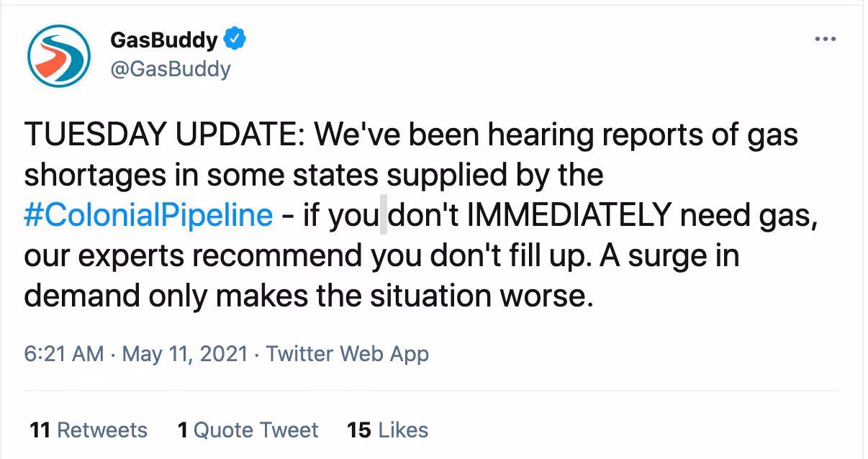Click the May 11, 2021 date
The image size is (868, 459).
[185, 354]
